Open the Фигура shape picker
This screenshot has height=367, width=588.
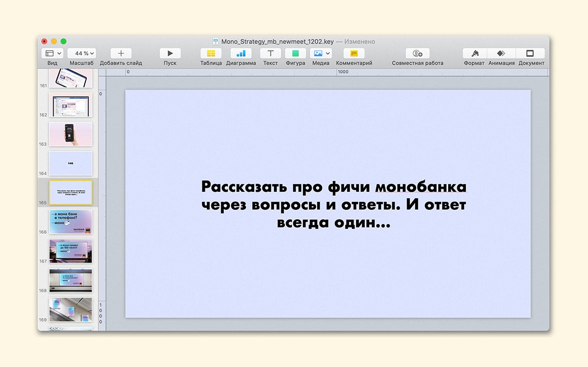296,53
